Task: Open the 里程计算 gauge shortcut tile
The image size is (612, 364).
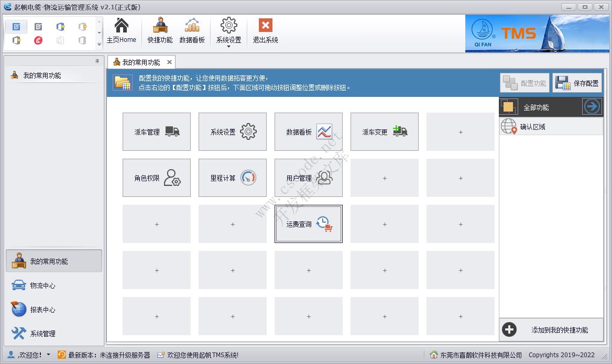Action: coord(232,178)
